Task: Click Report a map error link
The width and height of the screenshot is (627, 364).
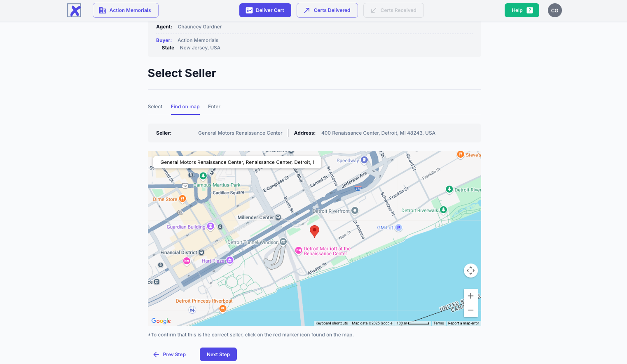Action: pos(463,323)
